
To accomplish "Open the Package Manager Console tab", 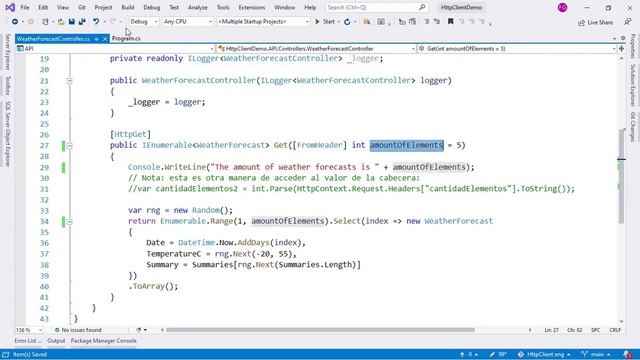I will pyautogui.click(x=104, y=340).
